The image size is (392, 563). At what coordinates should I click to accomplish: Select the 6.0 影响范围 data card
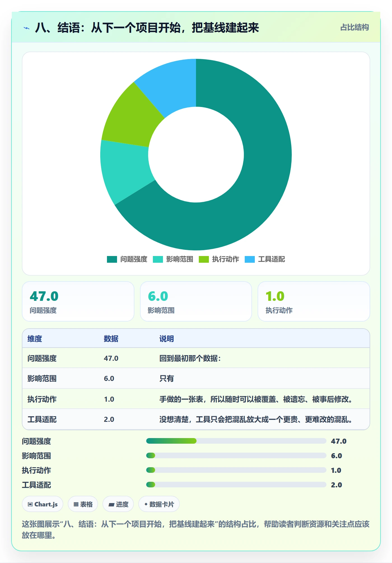pos(196,301)
